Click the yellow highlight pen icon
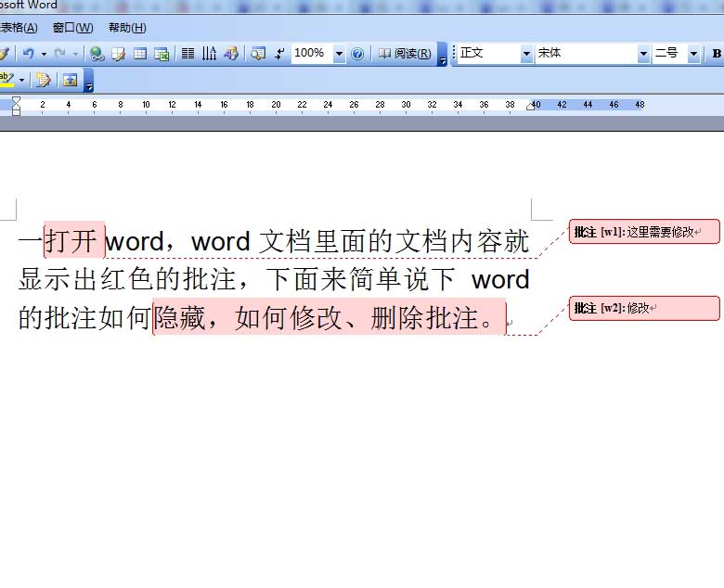The image size is (724, 588). [6, 80]
